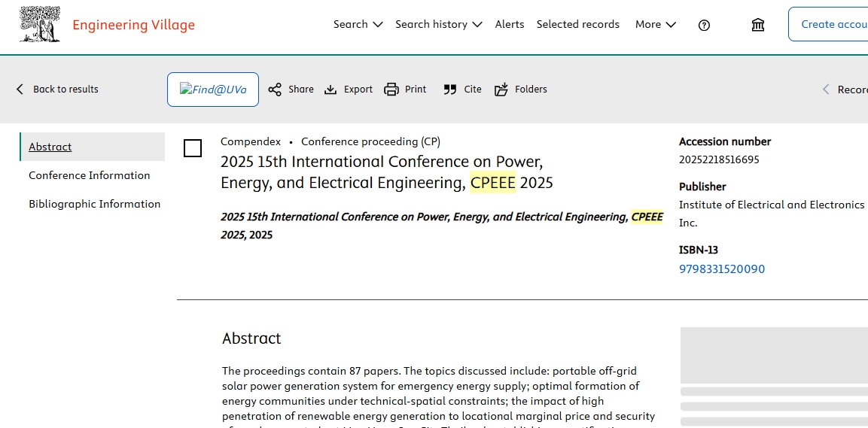Screen dimensions: 868x428
Task: Jump to Bibliographic Information section
Action: pyautogui.click(x=95, y=204)
